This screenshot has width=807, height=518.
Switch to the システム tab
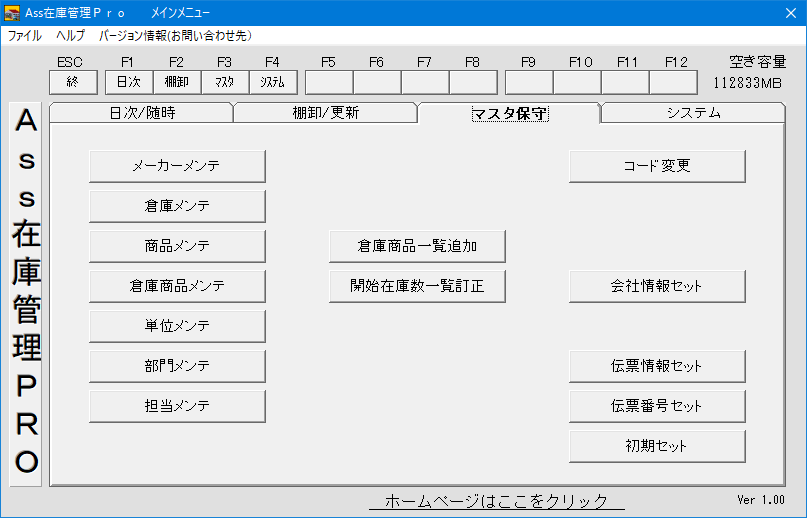pos(693,113)
